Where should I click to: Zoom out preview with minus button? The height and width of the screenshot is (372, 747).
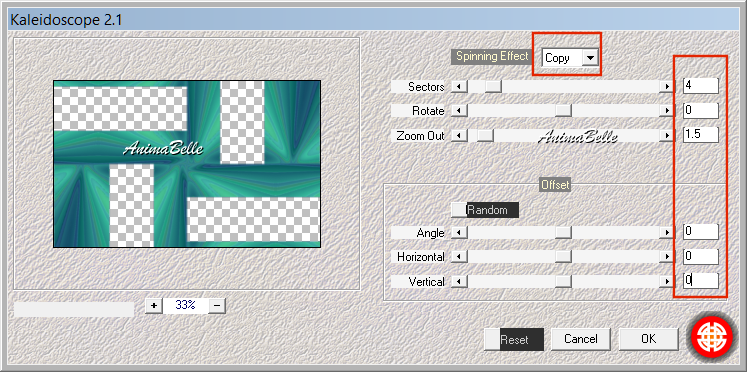pos(217,305)
